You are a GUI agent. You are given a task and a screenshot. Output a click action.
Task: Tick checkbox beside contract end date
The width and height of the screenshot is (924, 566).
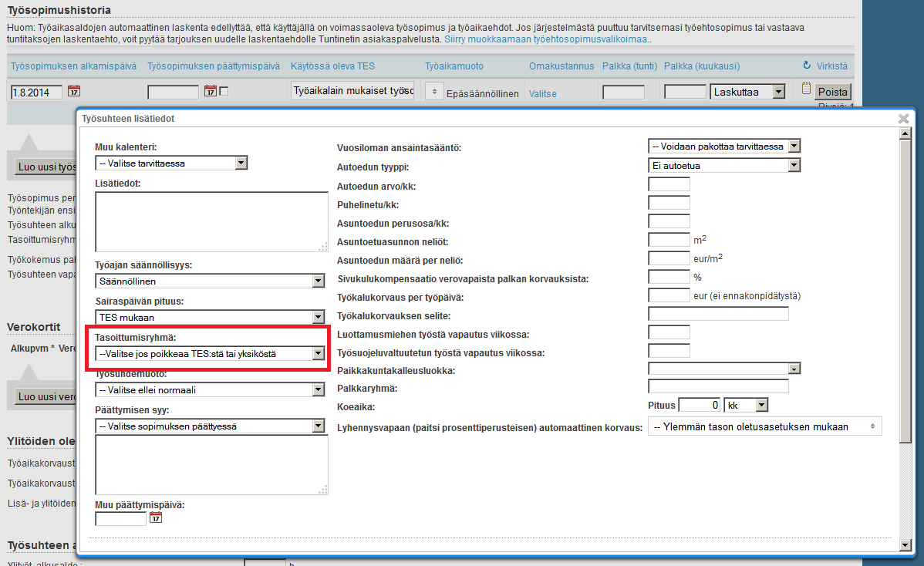coord(224,92)
